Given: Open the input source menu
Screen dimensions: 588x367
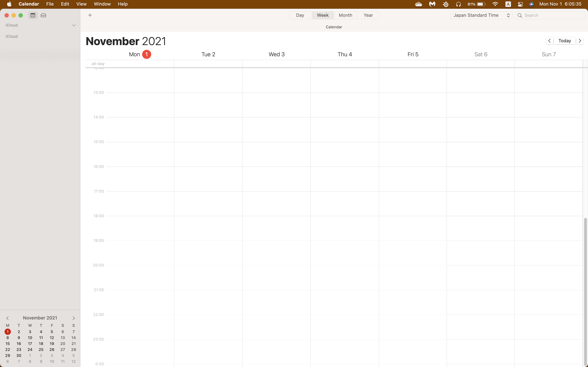Looking at the screenshot, I should point(508,4).
